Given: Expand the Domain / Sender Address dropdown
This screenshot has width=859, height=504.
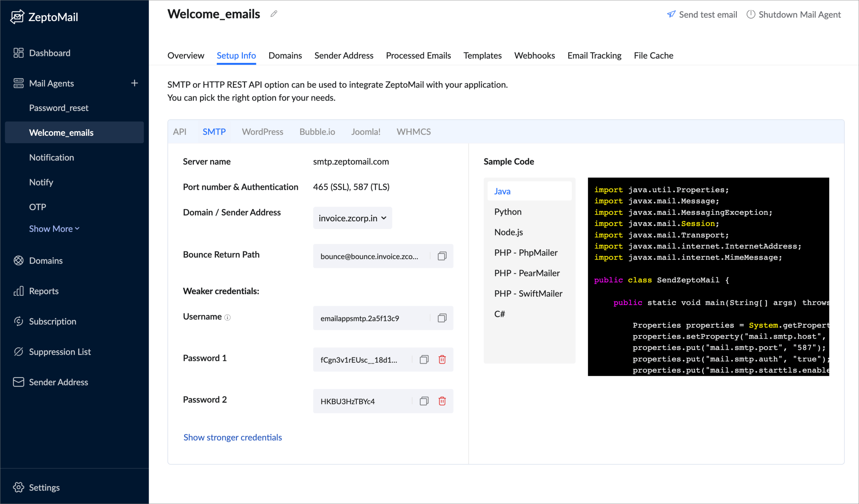Looking at the screenshot, I should tap(352, 218).
